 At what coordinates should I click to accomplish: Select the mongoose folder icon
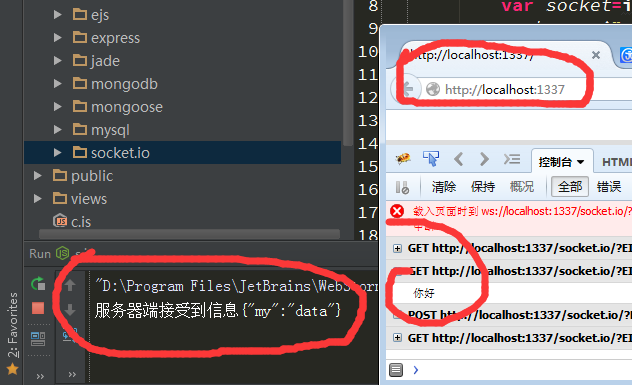tap(80, 106)
